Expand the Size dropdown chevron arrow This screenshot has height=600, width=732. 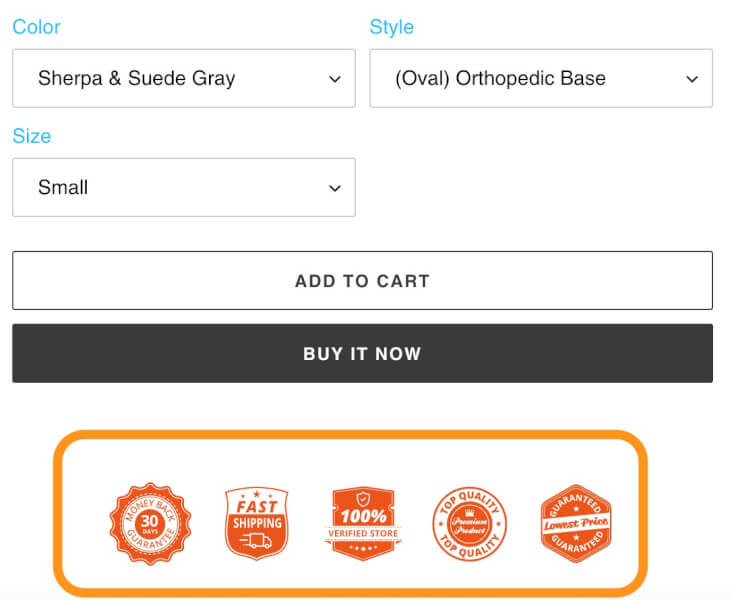tap(335, 189)
